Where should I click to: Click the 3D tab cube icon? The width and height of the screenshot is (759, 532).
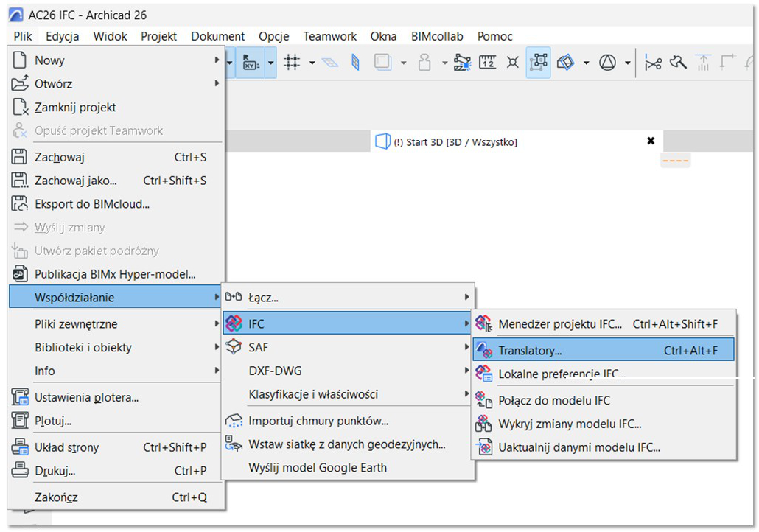(382, 141)
